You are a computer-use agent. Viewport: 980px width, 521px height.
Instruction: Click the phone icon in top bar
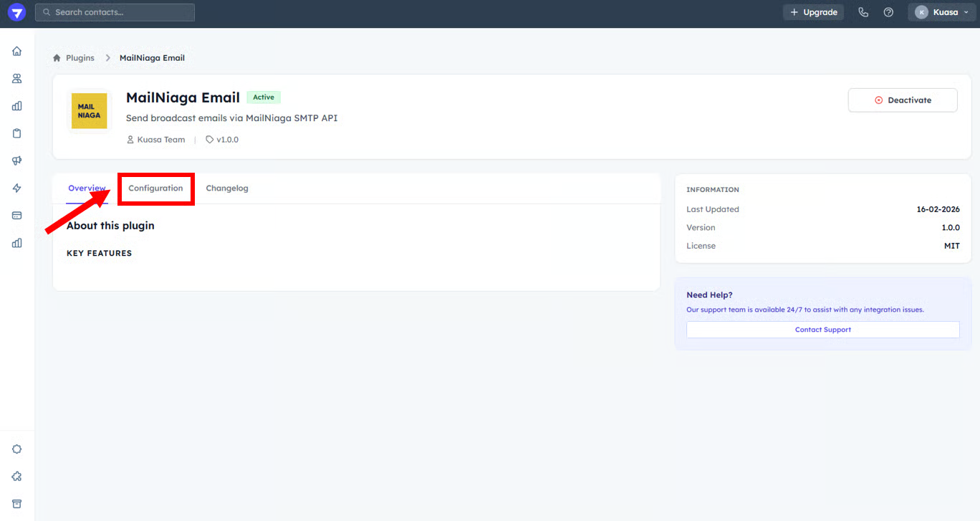click(x=863, y=12)
